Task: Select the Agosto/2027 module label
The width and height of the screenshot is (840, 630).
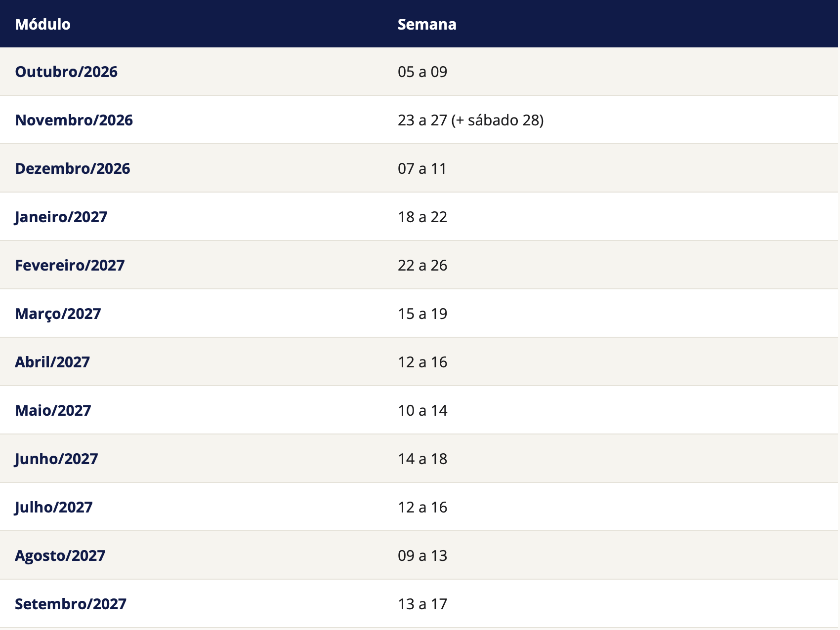Action: point(60,555)
